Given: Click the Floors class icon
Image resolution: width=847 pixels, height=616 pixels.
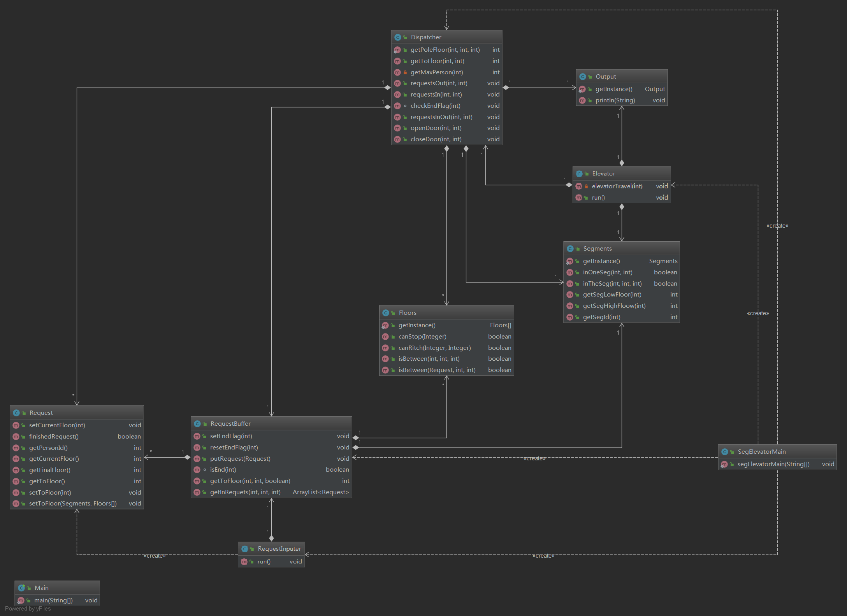Looking at the screenshot, I should 386,313.
